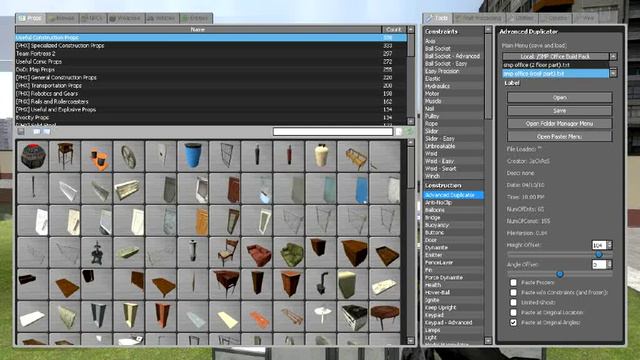Click the prop category list scroll-down arrow
This screenshot has height=360, width=640.
pyautogui.click(x=411, y=121)
